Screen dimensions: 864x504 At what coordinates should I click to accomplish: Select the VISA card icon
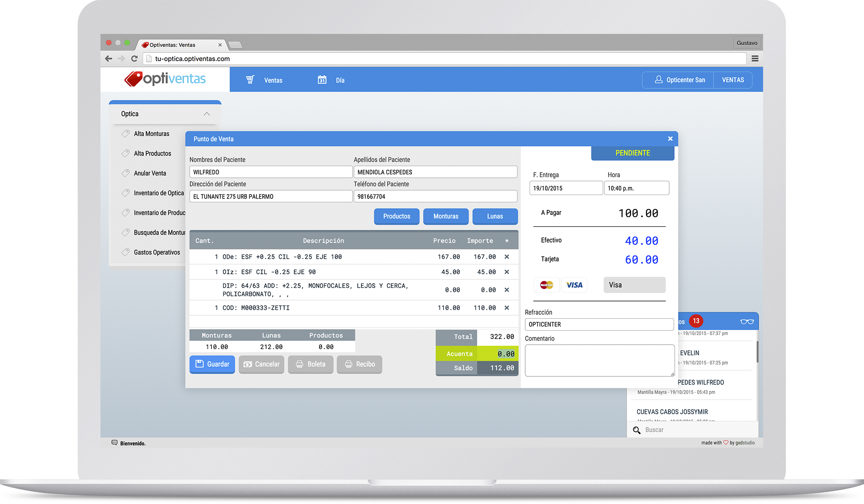[574, 285]
